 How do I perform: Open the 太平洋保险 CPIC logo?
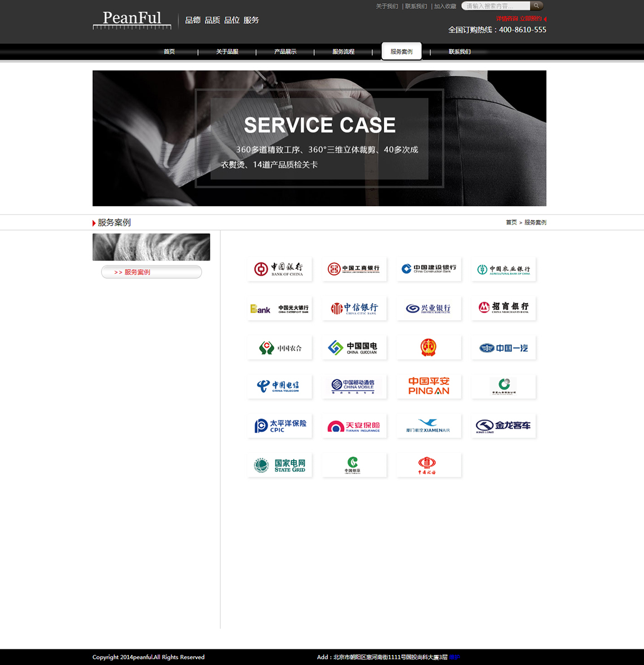[x=280, y=426]
